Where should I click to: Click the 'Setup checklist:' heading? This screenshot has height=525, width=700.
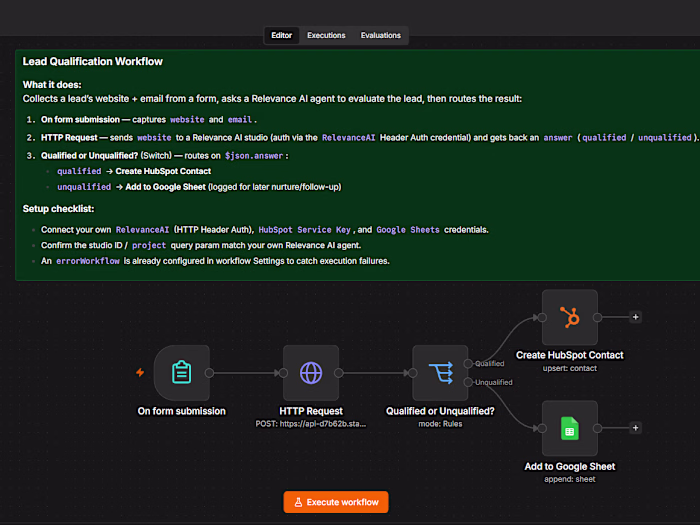coord(58,209)
